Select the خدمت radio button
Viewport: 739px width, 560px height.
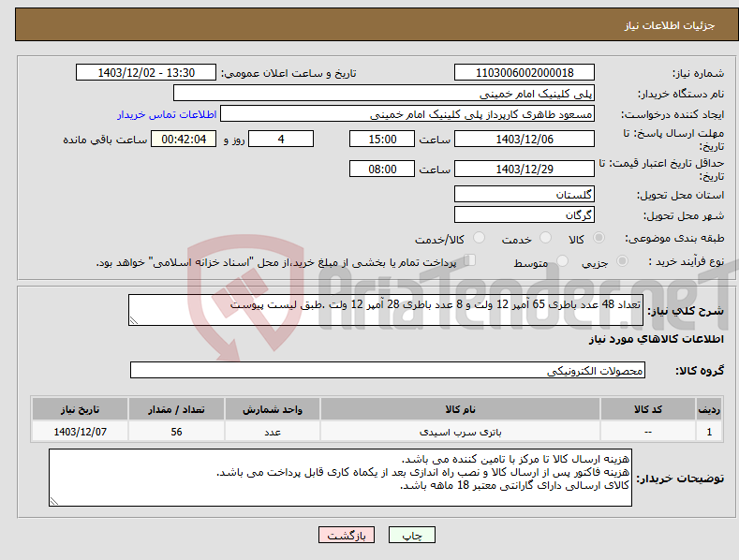(x=545, y=238)
